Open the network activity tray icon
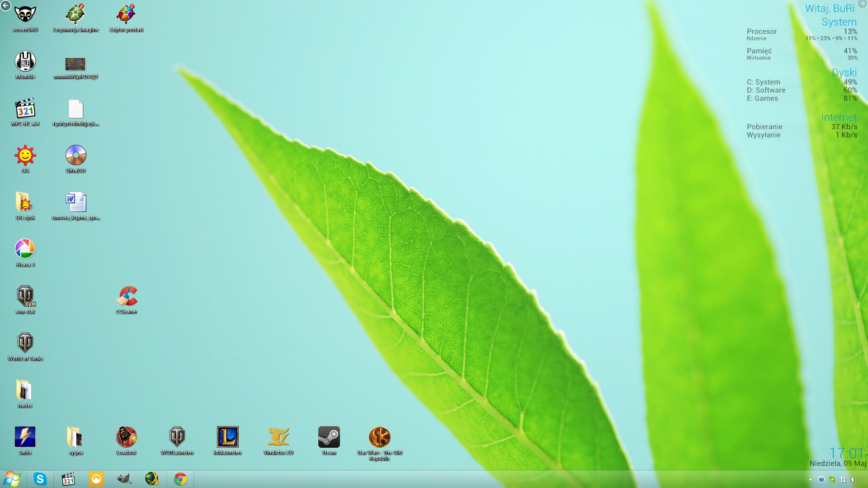868x488 pixels. pos(843,479)
